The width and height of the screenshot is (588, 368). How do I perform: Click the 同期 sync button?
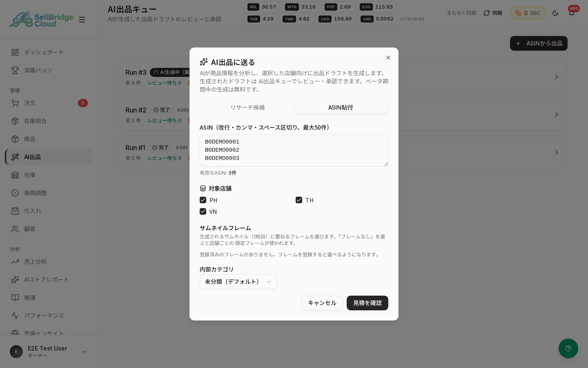coord(493,13)
